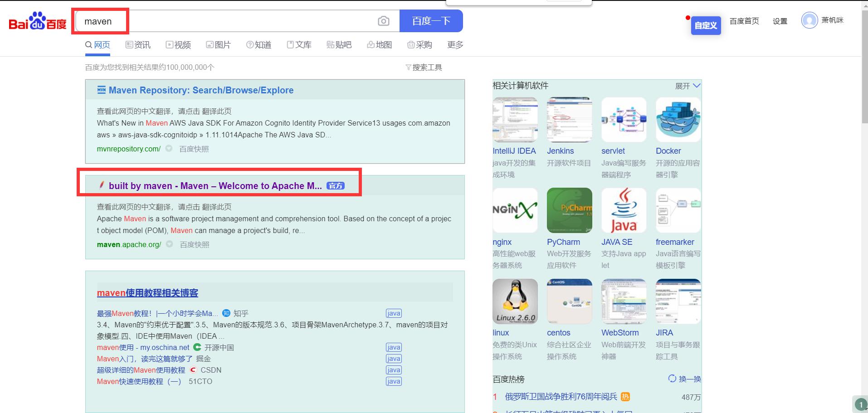
Task: Click the green badge numbered 1
Action: click(x=861, y=404)
